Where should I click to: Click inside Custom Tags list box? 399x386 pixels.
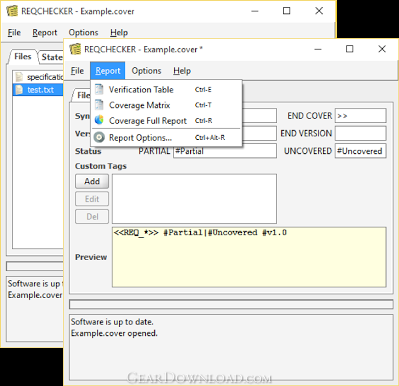194,199
